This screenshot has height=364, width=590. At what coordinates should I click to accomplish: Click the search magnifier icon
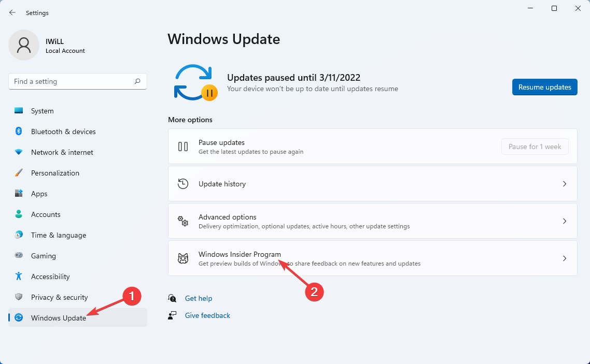tap(137, 81)
